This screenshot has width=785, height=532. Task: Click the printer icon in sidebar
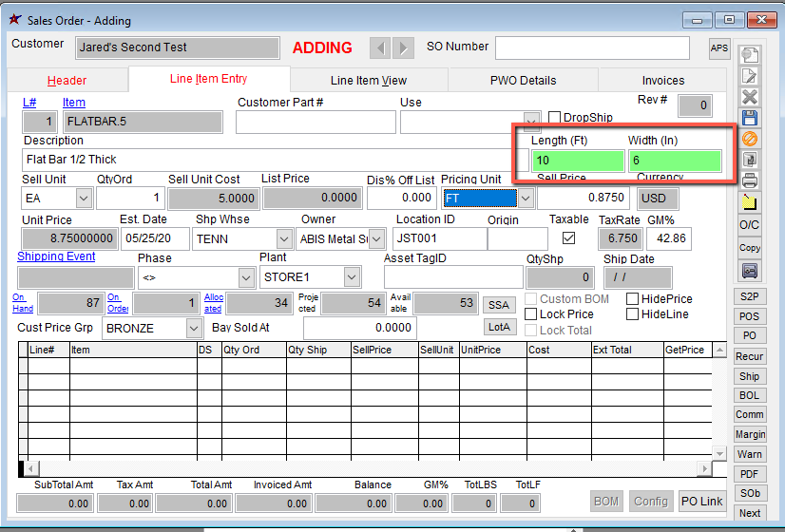[749, 180]
